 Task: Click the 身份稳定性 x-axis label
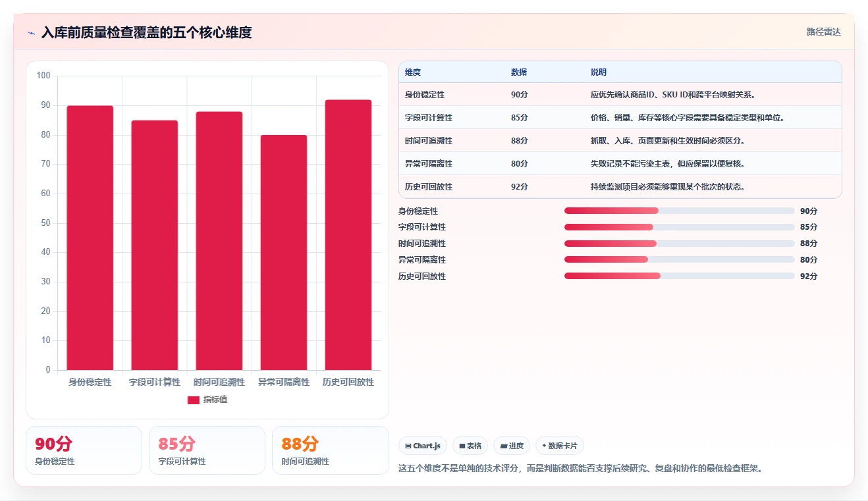tap(90, 382)
